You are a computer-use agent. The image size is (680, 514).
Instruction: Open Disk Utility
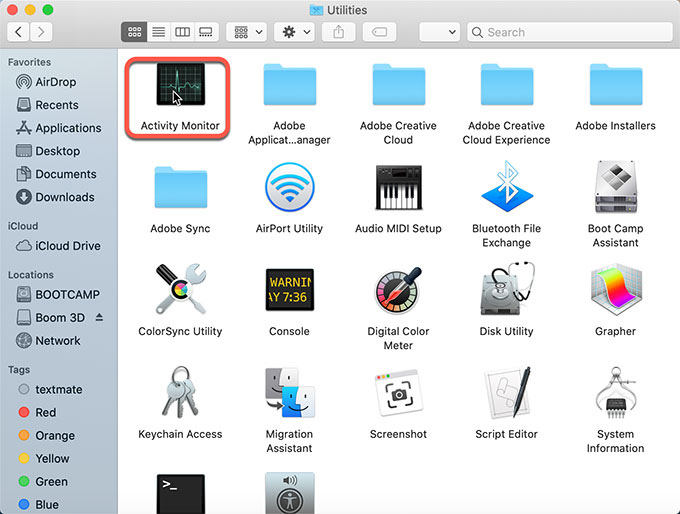pyautogui.click(x=507, y=289)
